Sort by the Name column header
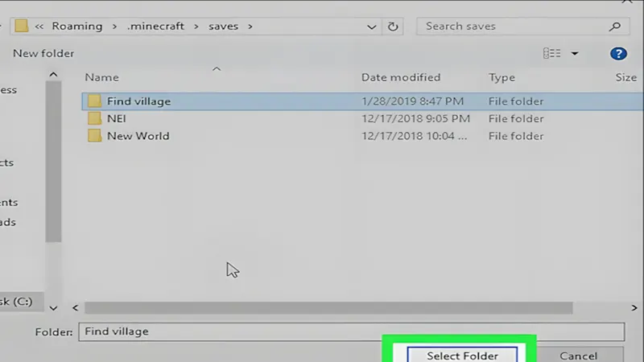644x362 pixels. point(102,77)
